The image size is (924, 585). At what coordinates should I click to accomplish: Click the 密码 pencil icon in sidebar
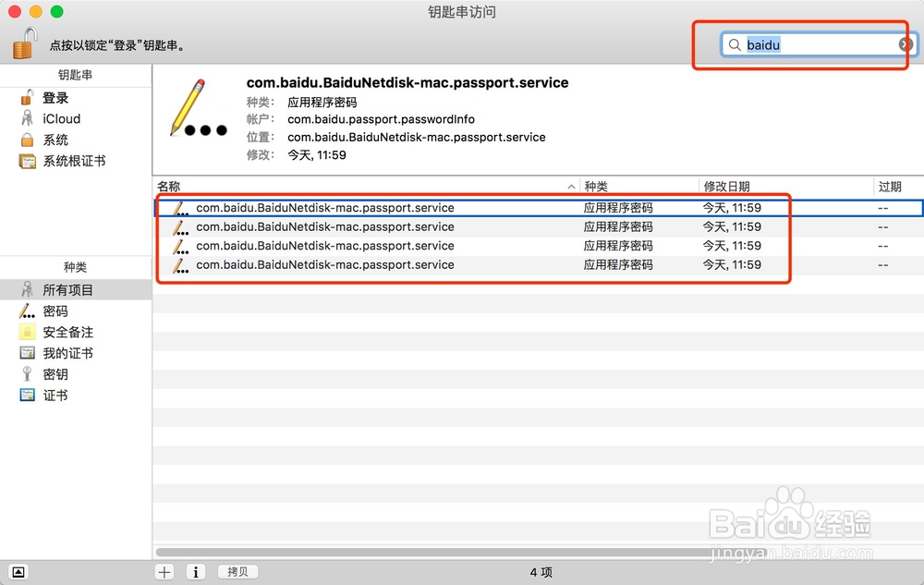(27, 311)
